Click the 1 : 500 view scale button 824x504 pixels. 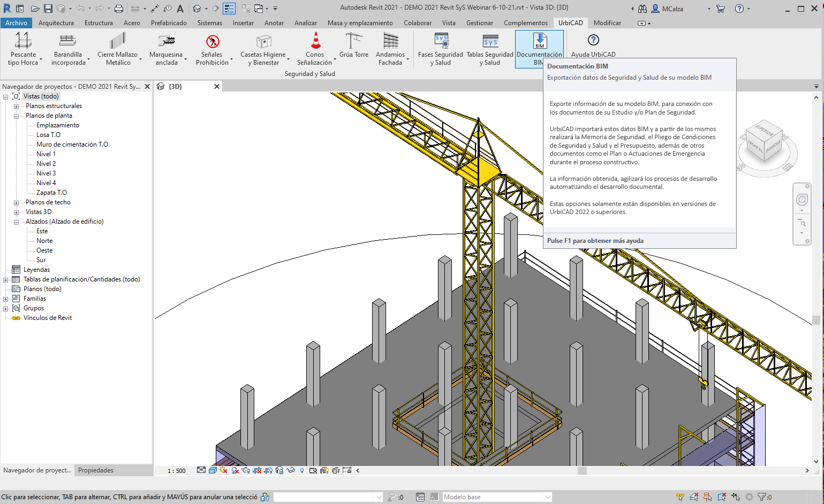[177, 471]
